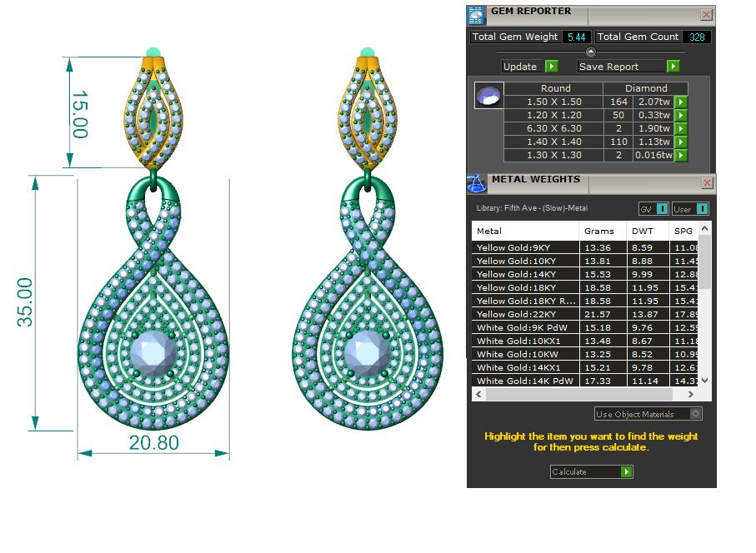Screen dimensions: 756x553
Task: Enable Use Object Materials option
Action: (x=696, y=414)
